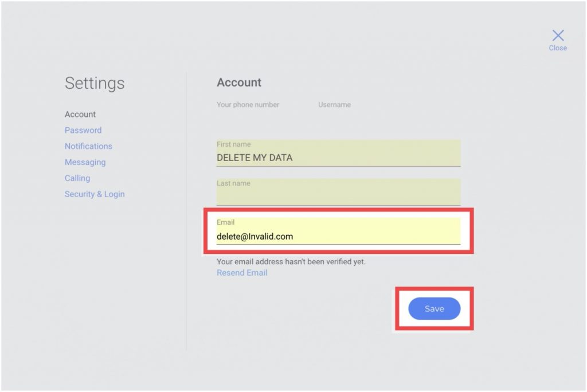Click the Settings heading
Screen dimensions: 587x392
pyautogui.click(x=95, y=83)
